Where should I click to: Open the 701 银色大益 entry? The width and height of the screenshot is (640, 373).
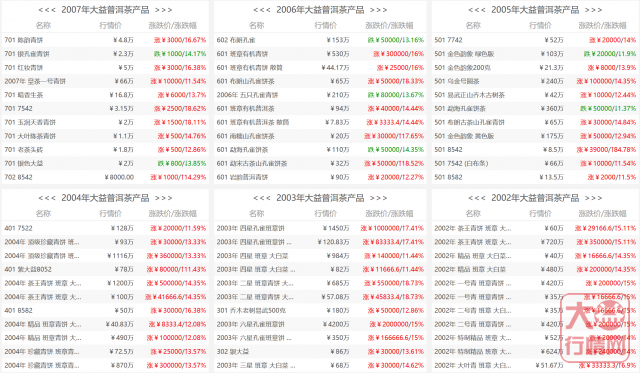[x=24, y=163]
